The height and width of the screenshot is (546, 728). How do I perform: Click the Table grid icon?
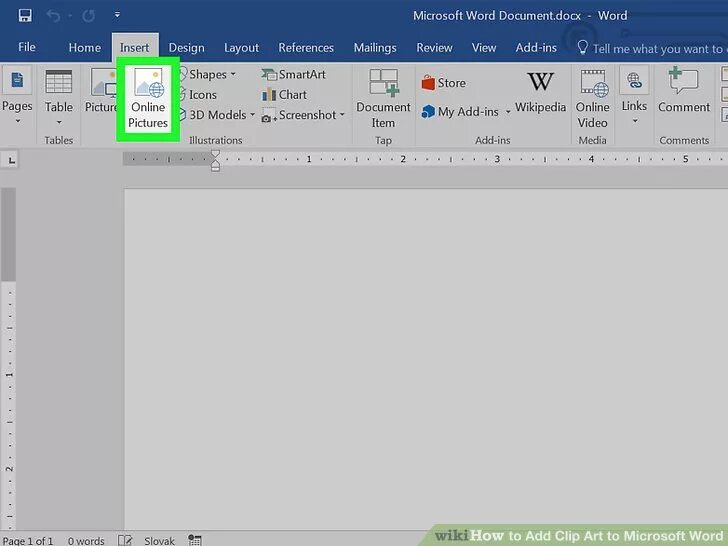click(58, 82)
